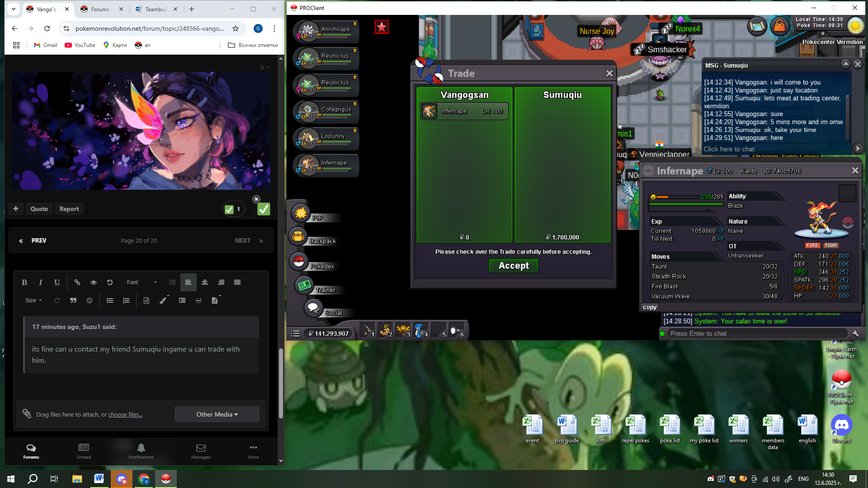Insert quote block in forum editor
This screenshot has height=488, width=868.
73,300
